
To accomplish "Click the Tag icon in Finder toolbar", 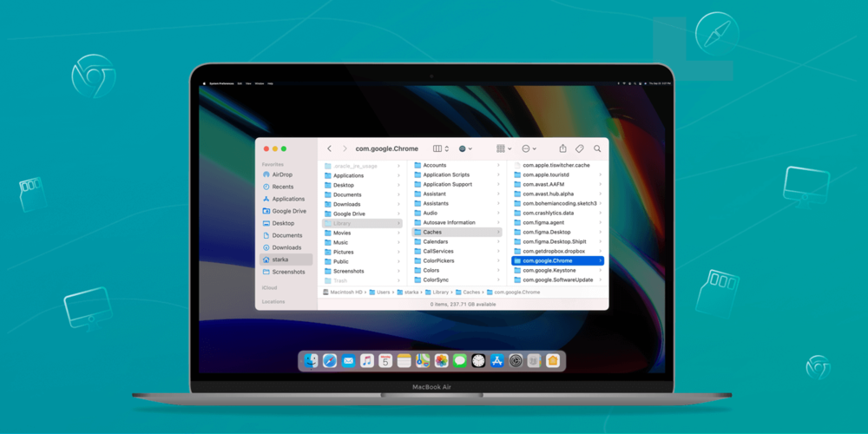I will click(x=580, y=148).
